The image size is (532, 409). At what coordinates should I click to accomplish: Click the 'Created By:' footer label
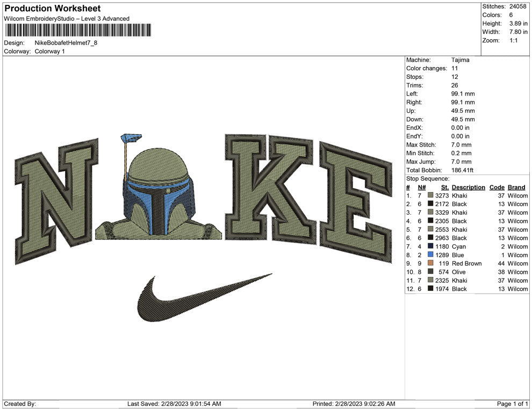tap(20, 404)
